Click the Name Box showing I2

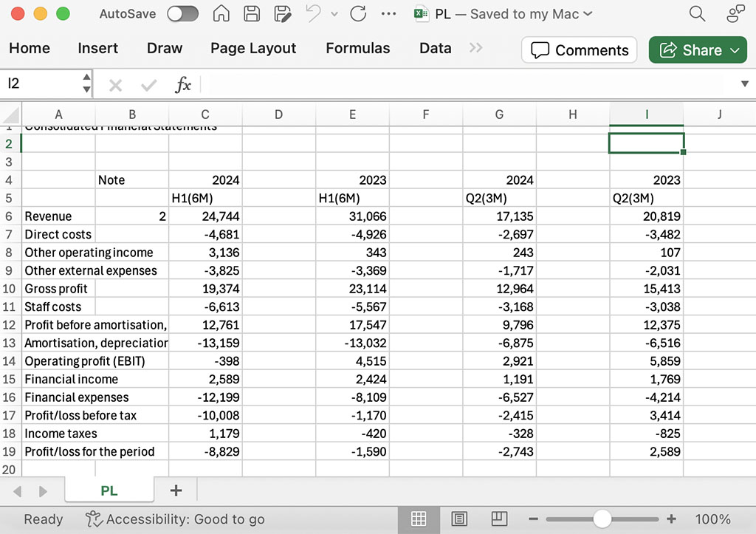point(41,84)
